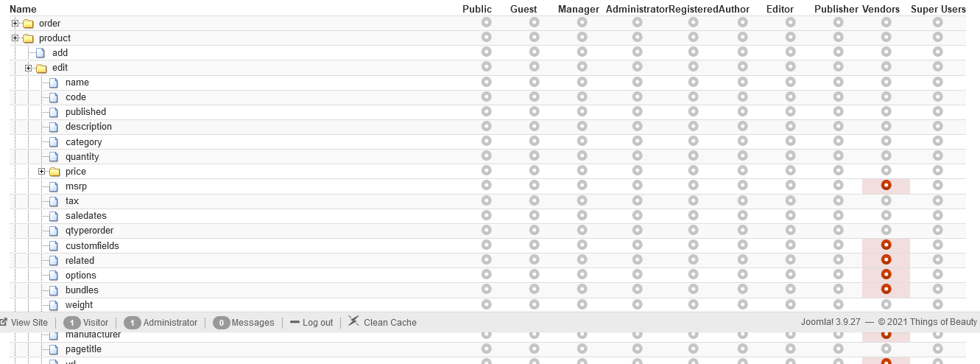Click the price folder icon
Viewport: 980px width, 364px height.
[x=54, y=172]
